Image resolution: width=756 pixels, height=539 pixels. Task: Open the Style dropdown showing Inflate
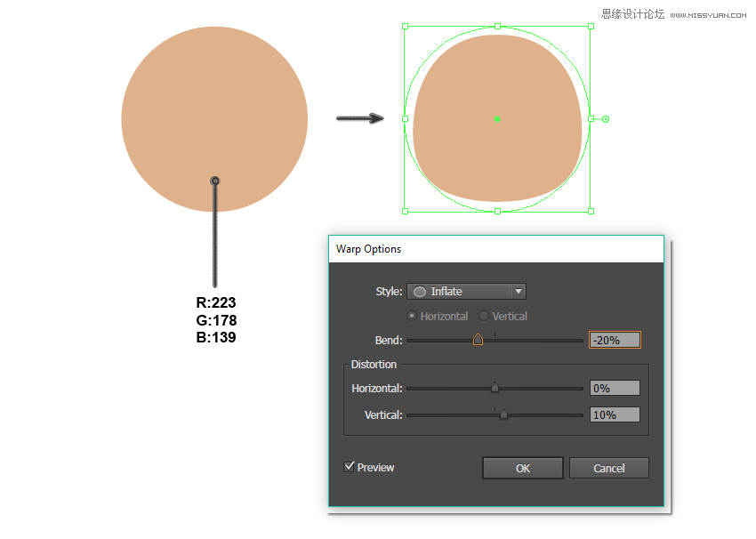[466, 291]
